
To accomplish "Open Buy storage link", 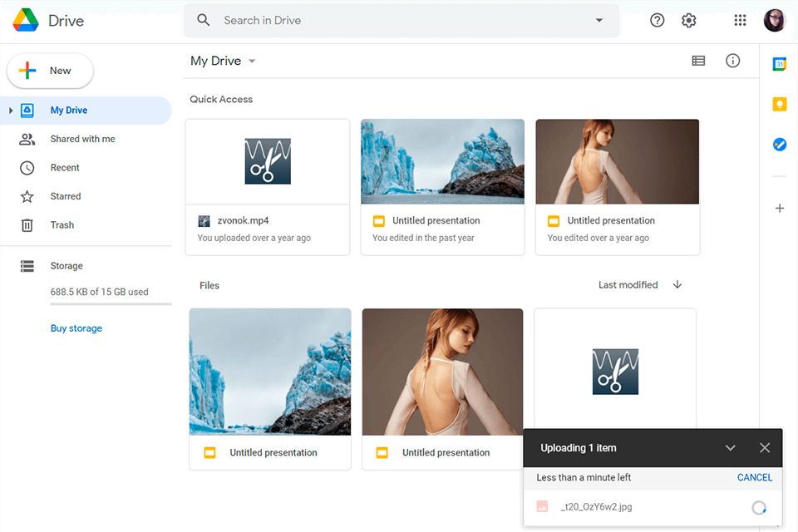I will pyautogui.click(x=76, y=328).
